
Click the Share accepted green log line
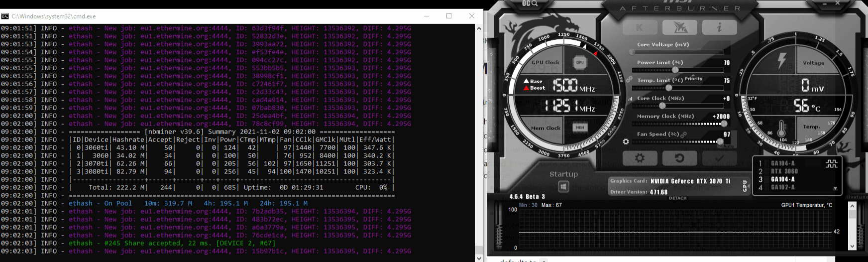pyautogui.click(x=172, y=243)
